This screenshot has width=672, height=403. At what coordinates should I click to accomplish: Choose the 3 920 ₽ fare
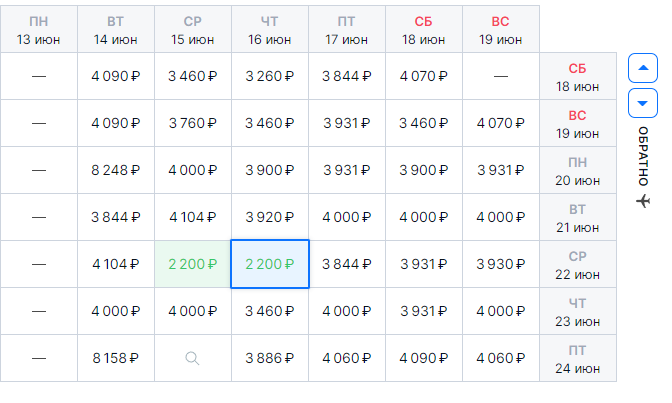[270, 217]
